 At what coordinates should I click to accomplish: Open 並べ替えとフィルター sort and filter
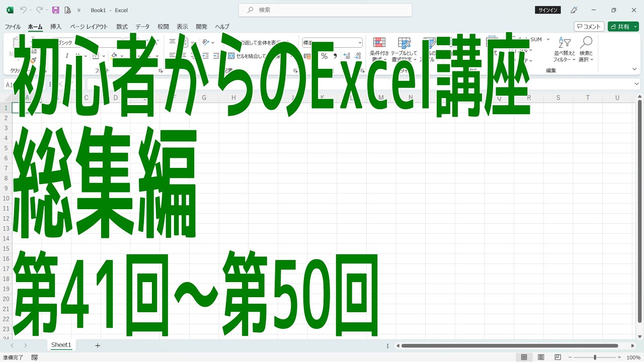click(565, 49)
